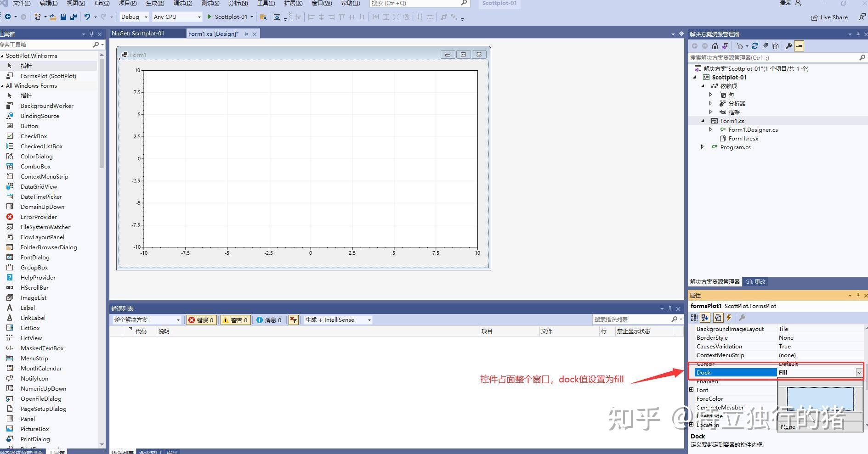The image size is (868, 454).
Task: Click the Save All toolbar icon
Action: pyautogui.click(x=73, y=17)
